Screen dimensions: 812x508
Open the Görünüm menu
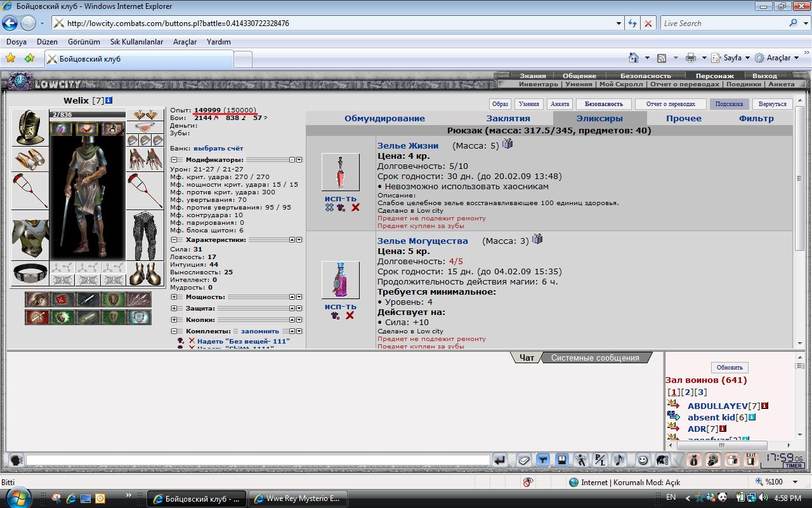click(84, 41)
